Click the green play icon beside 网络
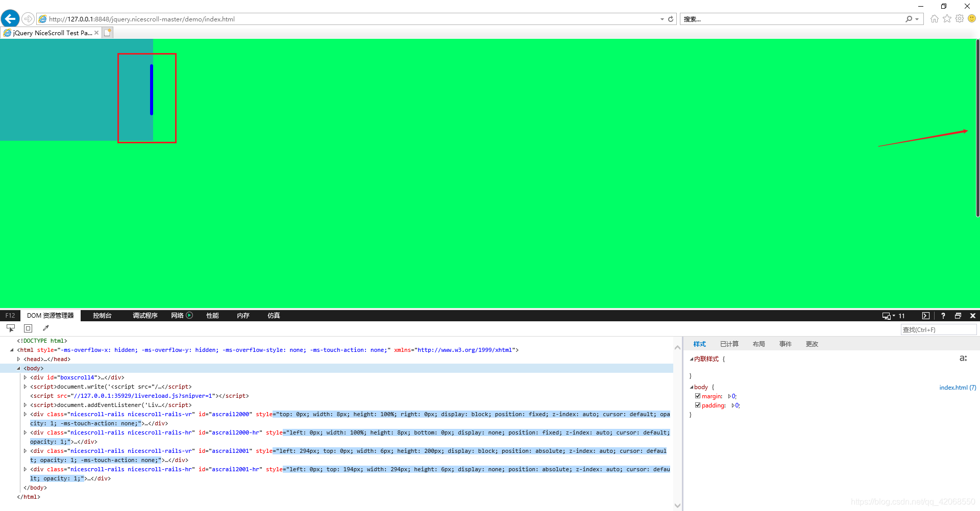 click(189, 315)
